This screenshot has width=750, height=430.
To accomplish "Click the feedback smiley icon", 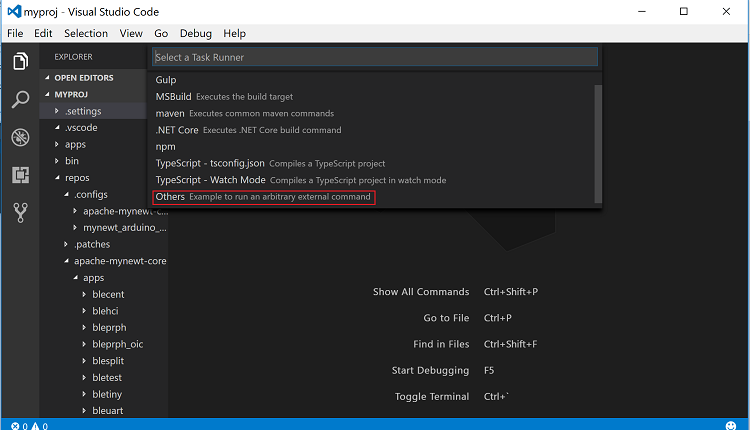I will (735, 424).
